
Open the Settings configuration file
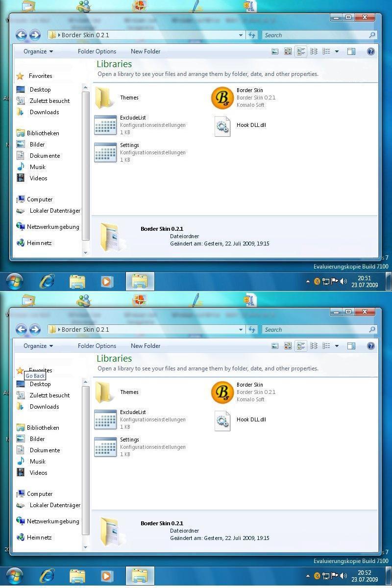pos(105,152)
